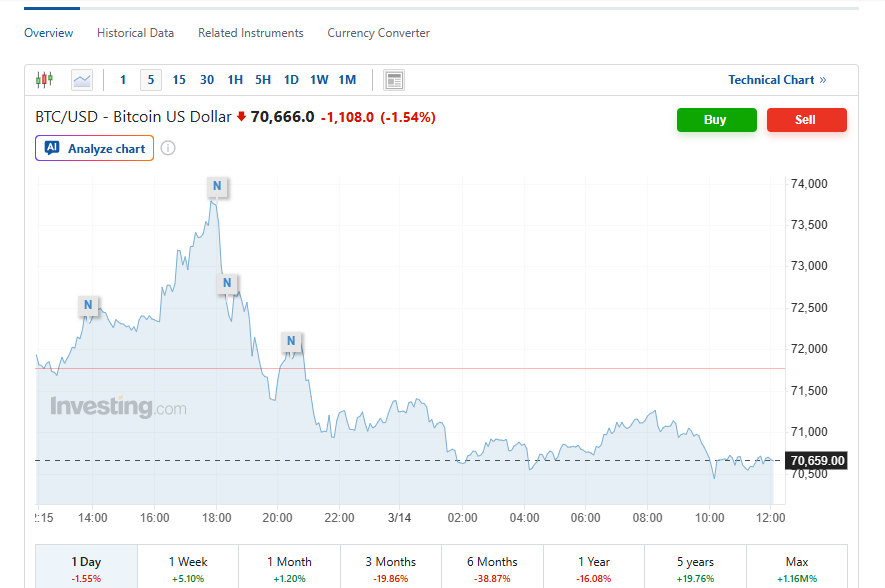
Task: Open the news marker near 20:00
Action: pos(291,341)
